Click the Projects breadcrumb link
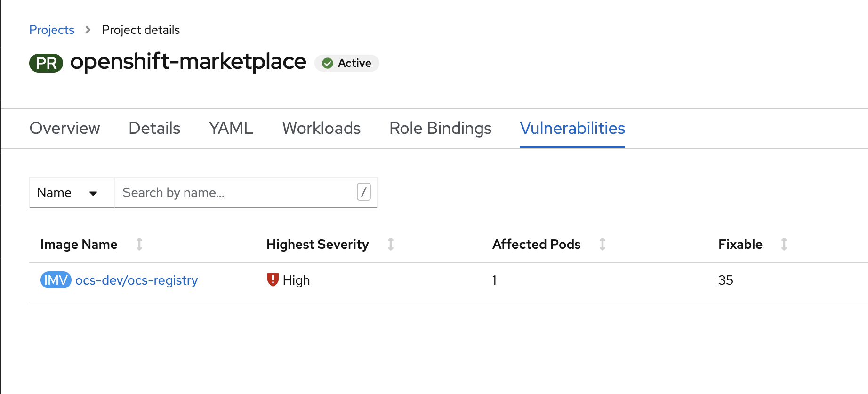Image resolution: width=868 pixels, height=394 pixels. tap(52, 30)
